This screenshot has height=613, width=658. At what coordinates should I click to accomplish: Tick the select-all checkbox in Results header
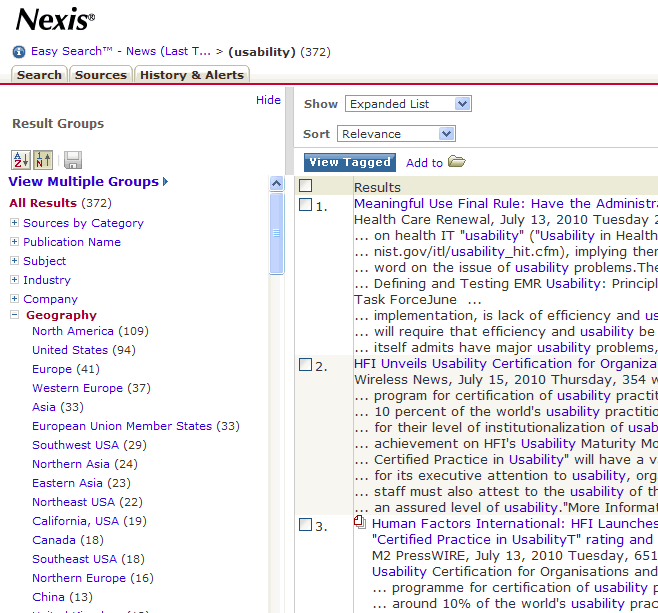pos(306,186)
